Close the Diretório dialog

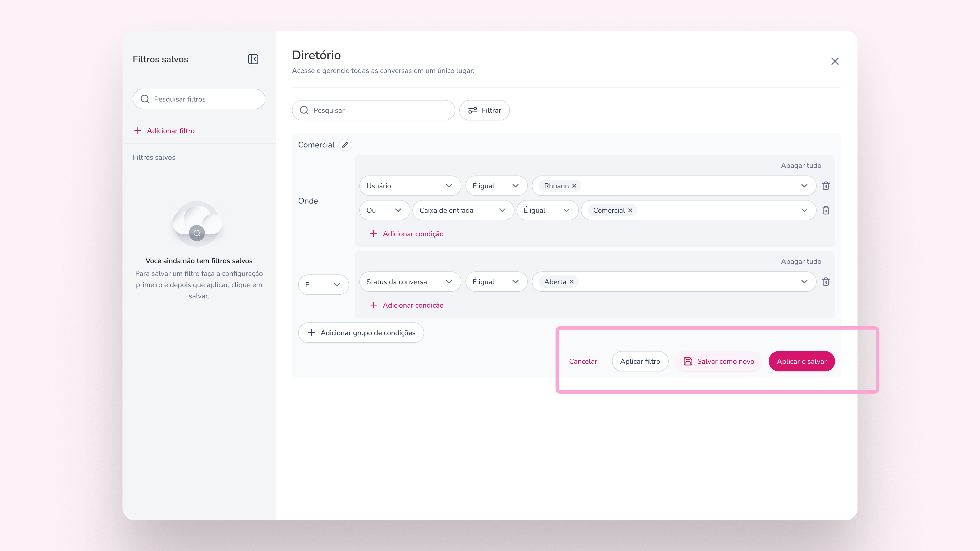click(835, 61)
